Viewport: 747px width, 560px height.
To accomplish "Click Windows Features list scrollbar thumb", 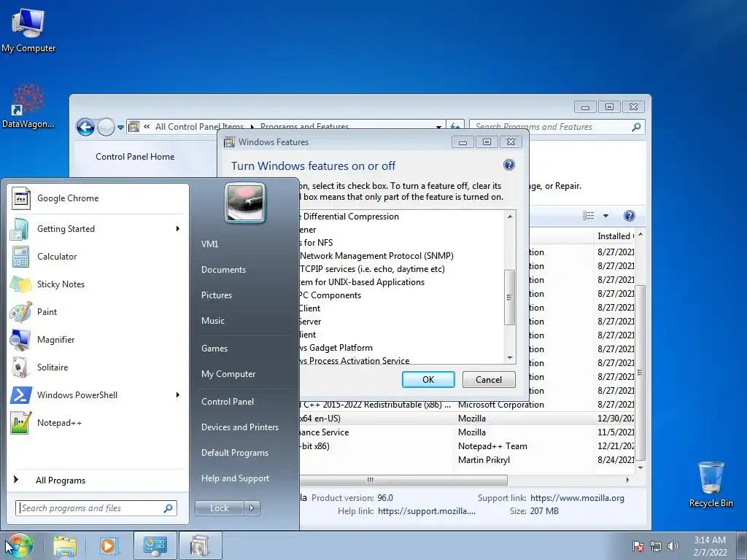I will [509, 297].
